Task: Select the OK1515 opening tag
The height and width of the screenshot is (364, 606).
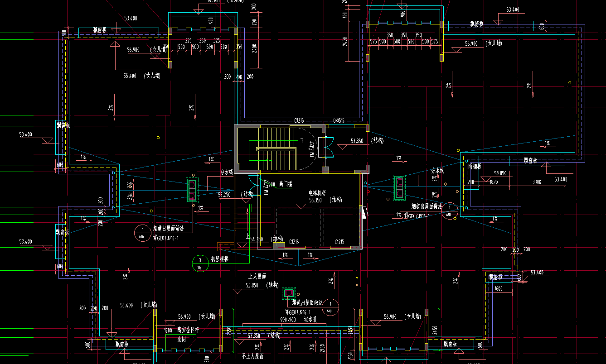Action: click(339, 121)
